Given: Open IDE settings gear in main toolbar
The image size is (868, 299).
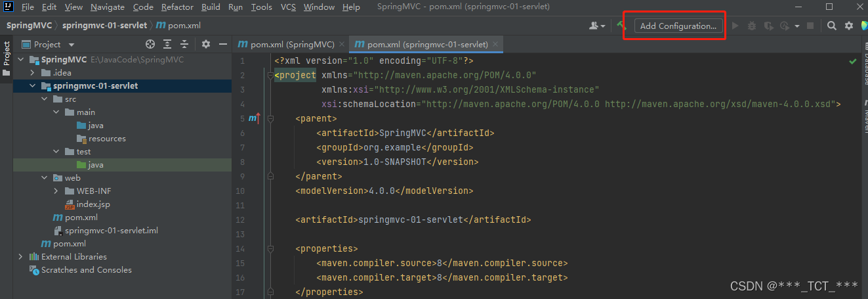Looking at the screenshot, I should (848, 26).
